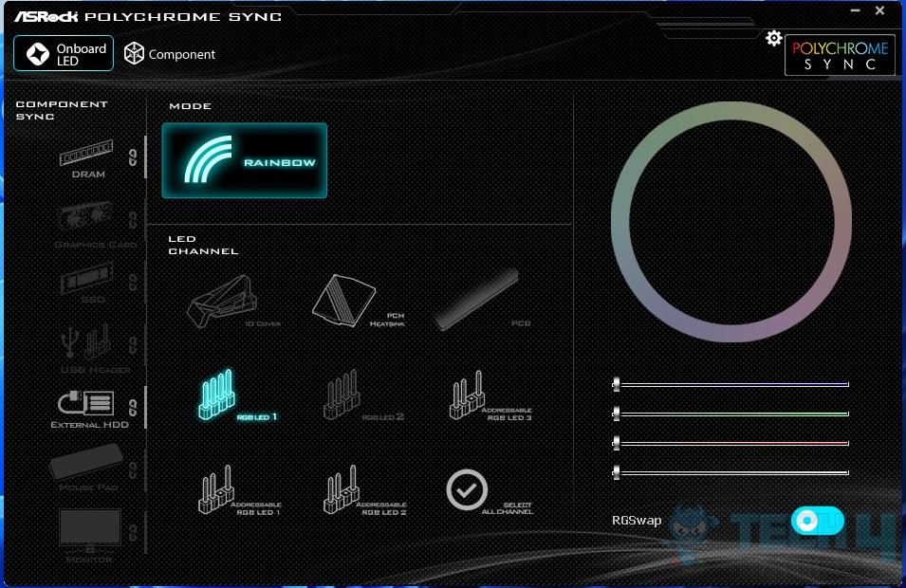Click the RGSwap label text
The width and height of the screenshot is (906, 588).
pyautogui.click(x=637, y=521)
